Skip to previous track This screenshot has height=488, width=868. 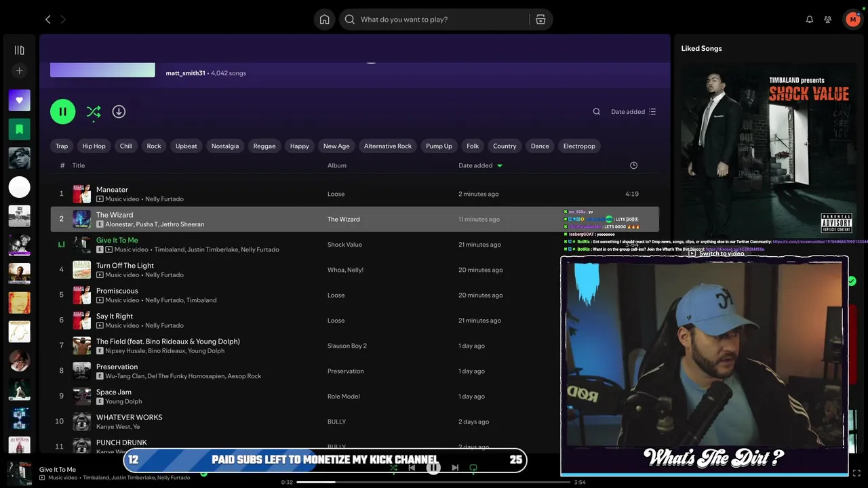coord(412,468)
